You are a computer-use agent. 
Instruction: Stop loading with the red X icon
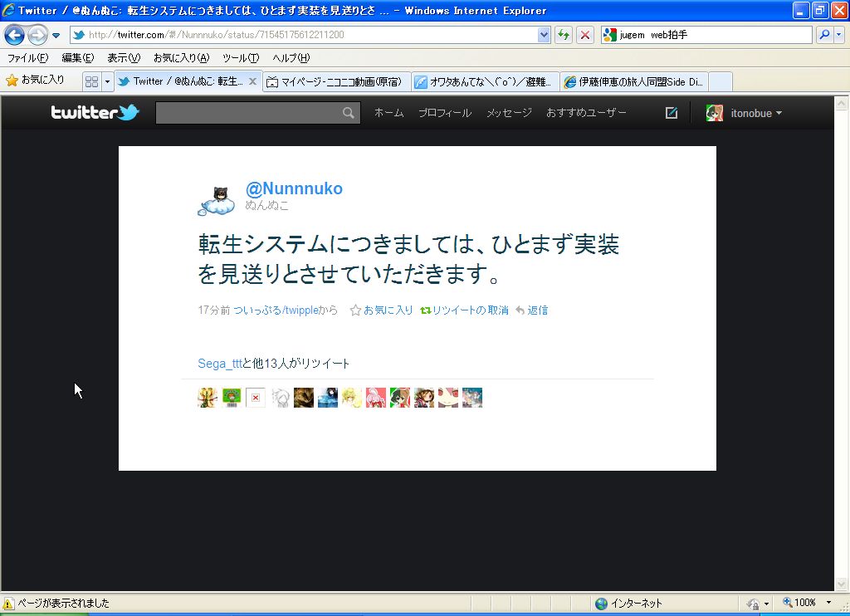[585, 35]
